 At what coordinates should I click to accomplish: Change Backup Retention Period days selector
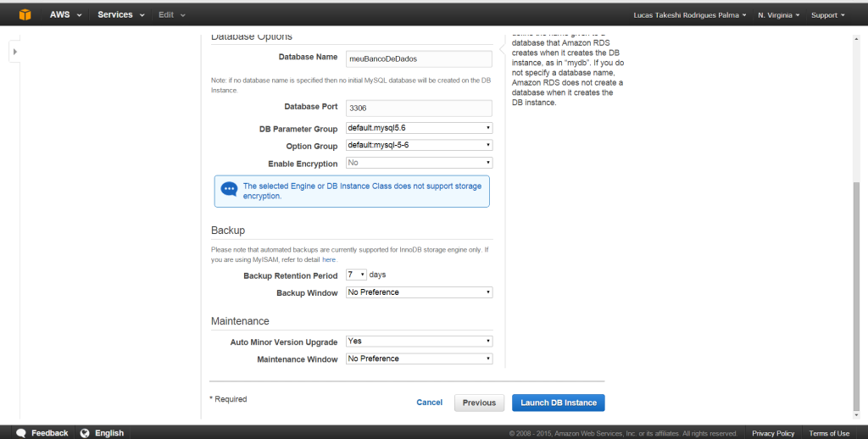coord(356,275)
